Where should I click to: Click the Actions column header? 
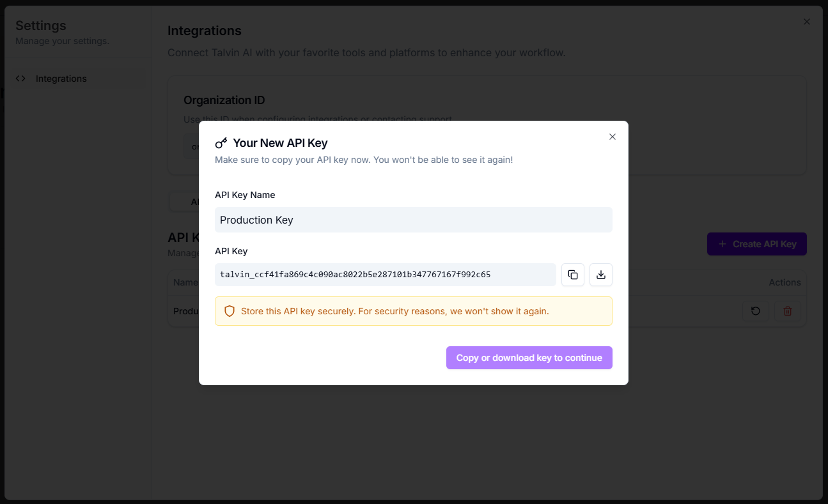[x=785, y=282]
